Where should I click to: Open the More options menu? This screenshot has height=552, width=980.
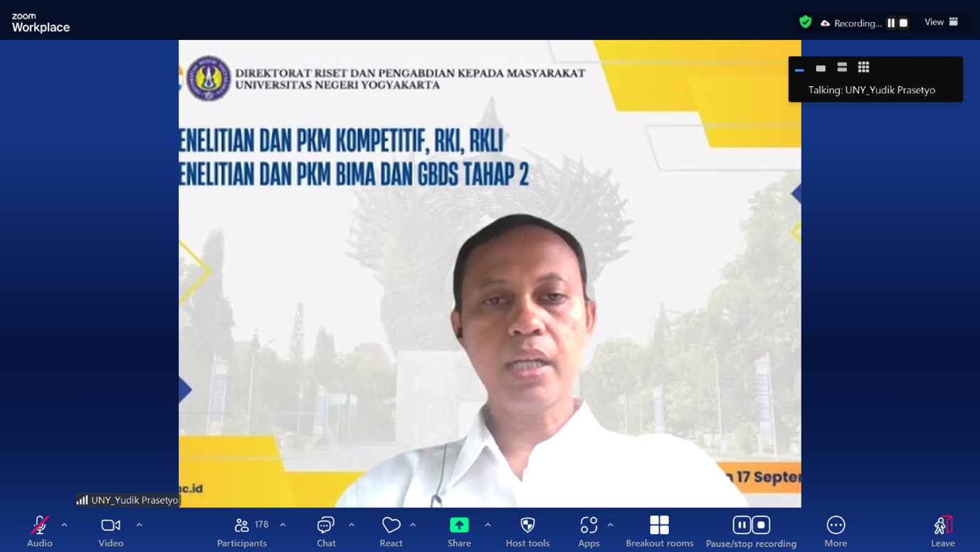(x=836, y=531)
